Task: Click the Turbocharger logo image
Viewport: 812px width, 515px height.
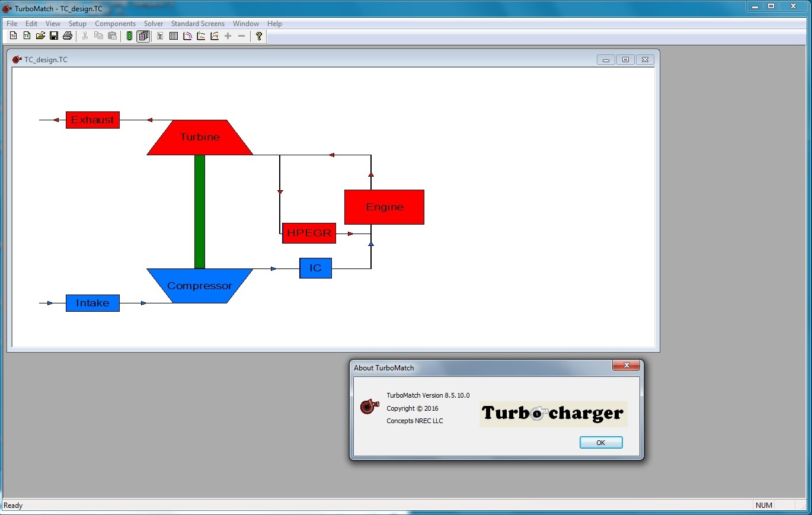Action: coord(553,413)
